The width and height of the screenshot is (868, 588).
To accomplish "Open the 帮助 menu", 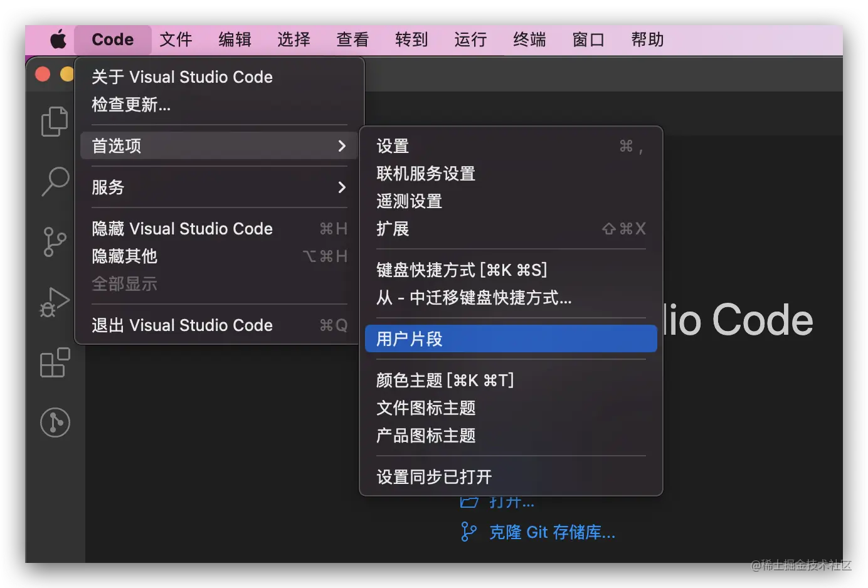I will pyautogui.click(x=647, y=39).
